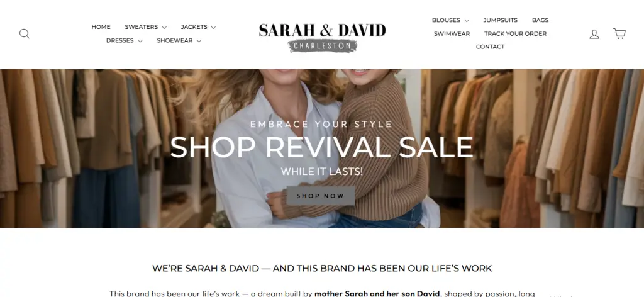Click the brand story heading text

pyautogui.click(x=322, y=268)
